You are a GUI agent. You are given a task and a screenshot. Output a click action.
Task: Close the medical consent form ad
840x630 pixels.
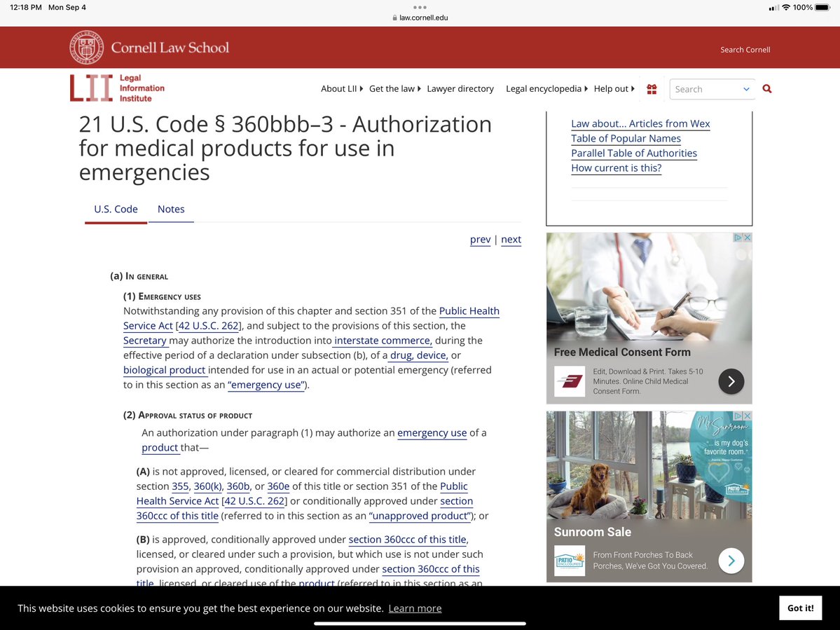[747, 238]
